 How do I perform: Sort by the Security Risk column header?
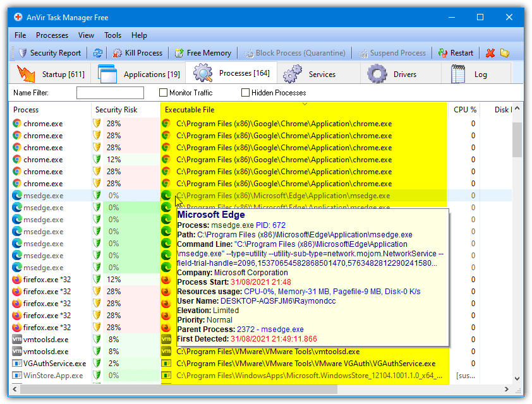click(x=126, y=110)
